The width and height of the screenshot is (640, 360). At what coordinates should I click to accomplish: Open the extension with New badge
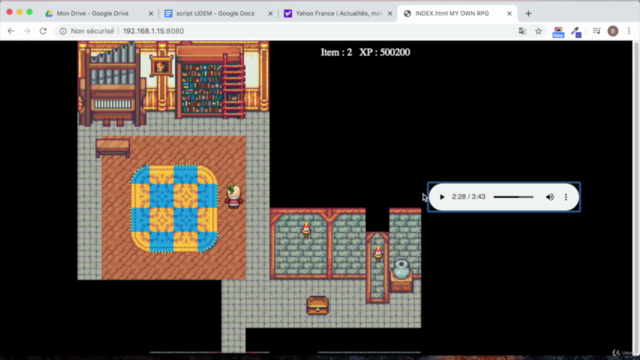pos(558,32)
